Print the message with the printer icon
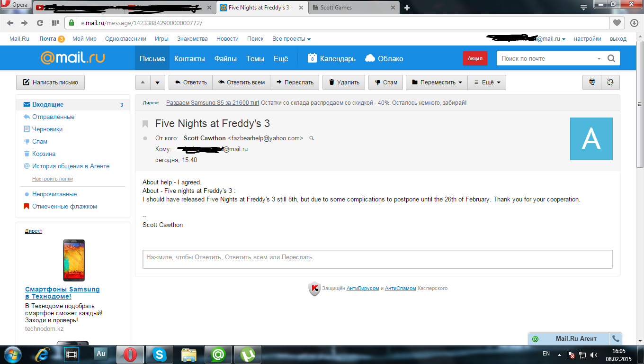The height and width of the screenshot is (364, 644). [592, 82]
